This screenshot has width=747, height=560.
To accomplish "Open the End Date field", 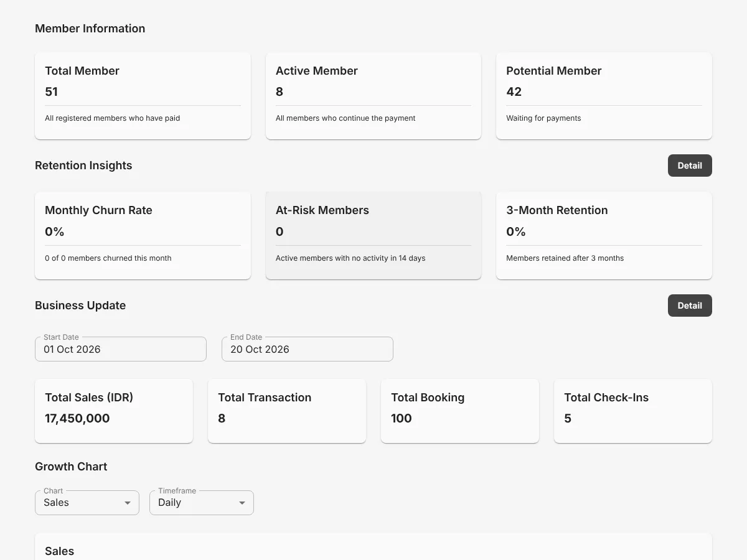I will (x=308, y=349).
